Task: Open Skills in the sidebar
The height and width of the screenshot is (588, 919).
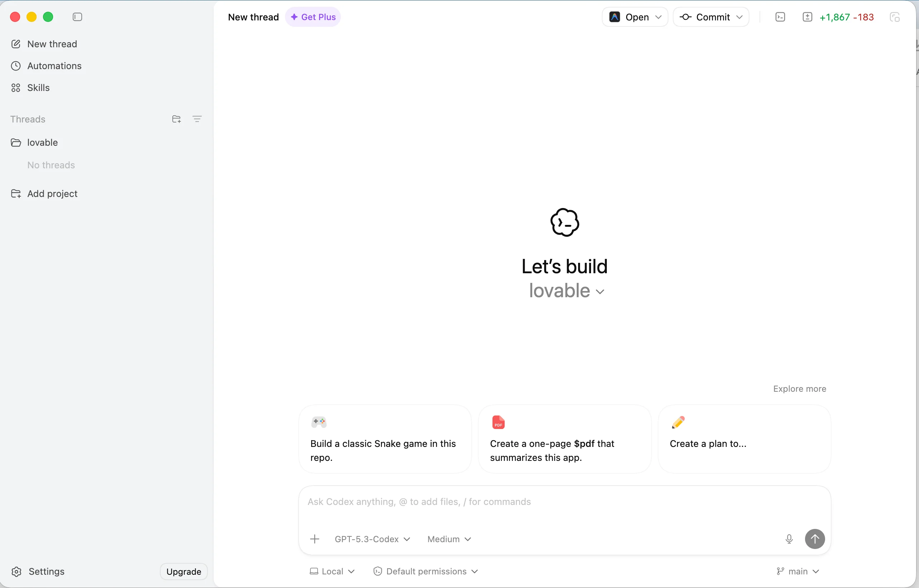Action: point(38,87)
